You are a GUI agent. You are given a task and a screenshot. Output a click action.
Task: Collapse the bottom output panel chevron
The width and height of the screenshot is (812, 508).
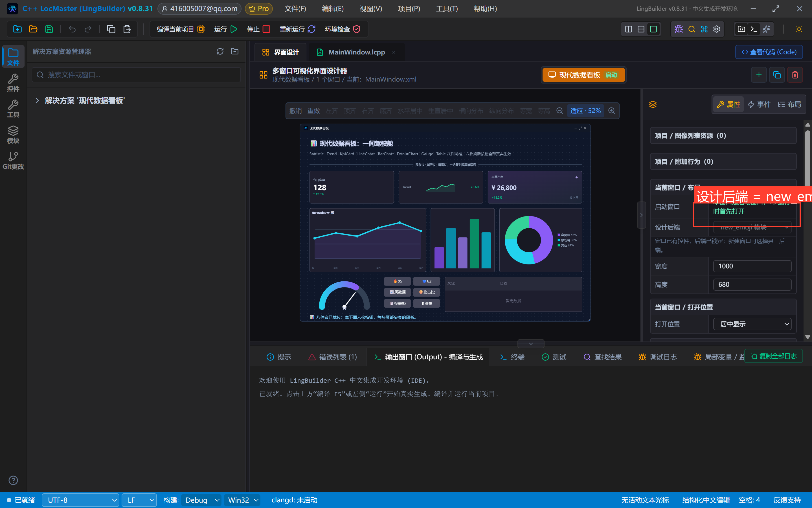pyautogui.click(x=531, y=343)
